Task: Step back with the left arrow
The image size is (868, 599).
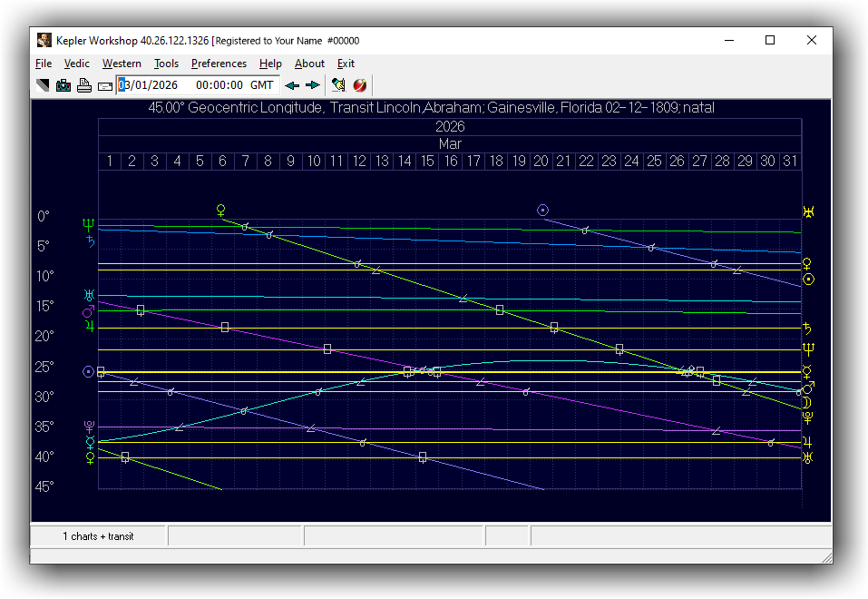Action: pos(292,85)
